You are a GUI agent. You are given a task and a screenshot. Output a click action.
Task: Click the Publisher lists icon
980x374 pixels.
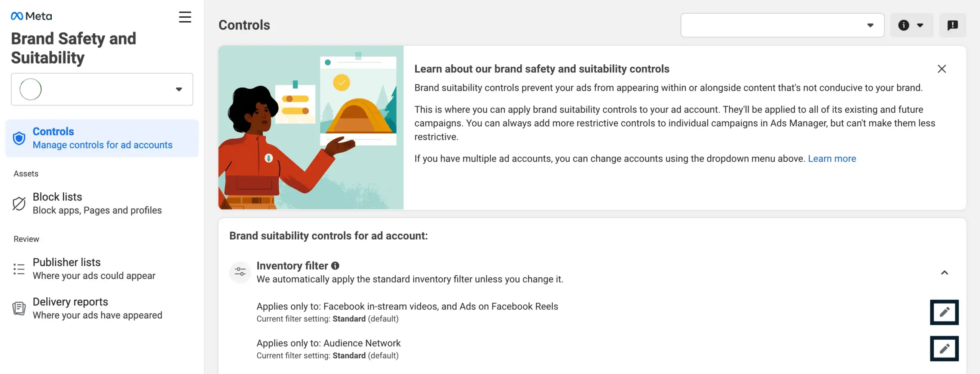[x=19, y=269]
